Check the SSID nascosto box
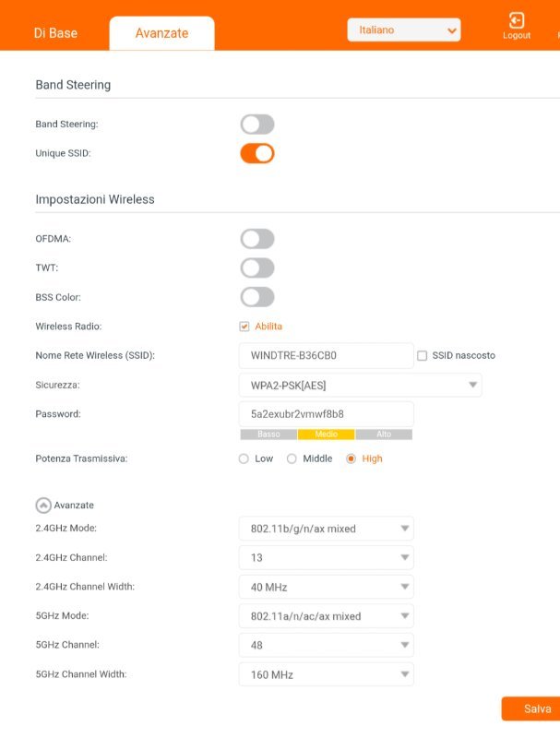This screenshot has width=560, height=738. click(x=423, y=356)
